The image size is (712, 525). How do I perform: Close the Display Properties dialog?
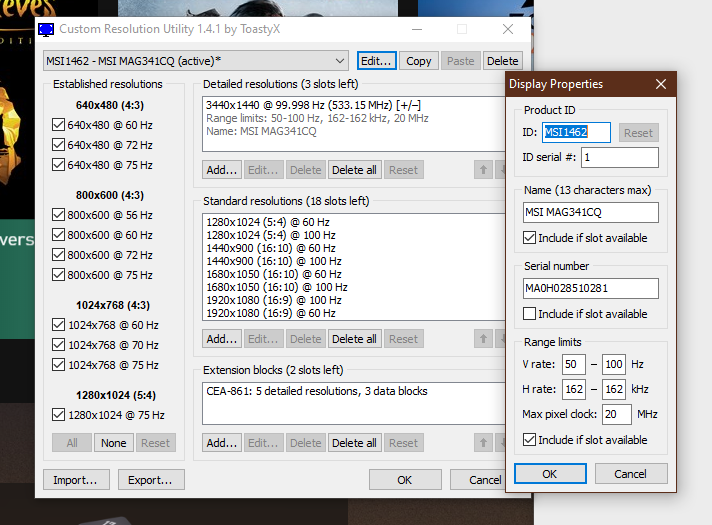661,84
